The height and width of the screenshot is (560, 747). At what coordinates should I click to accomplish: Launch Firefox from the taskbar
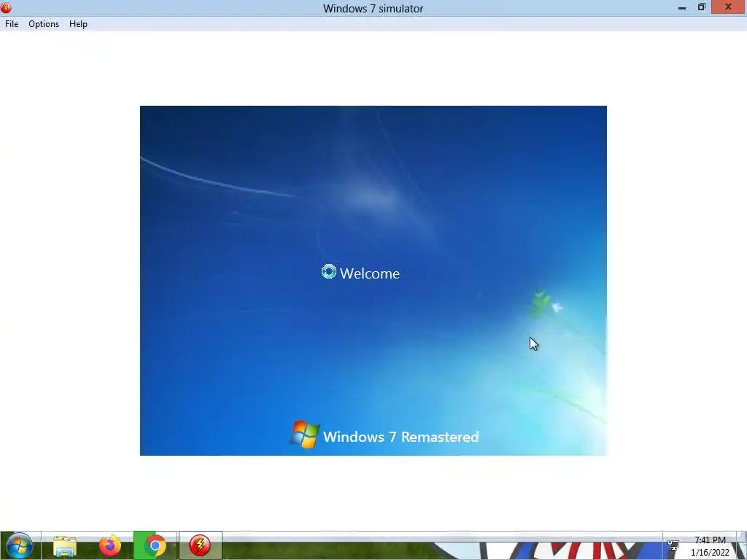(110, 545)
